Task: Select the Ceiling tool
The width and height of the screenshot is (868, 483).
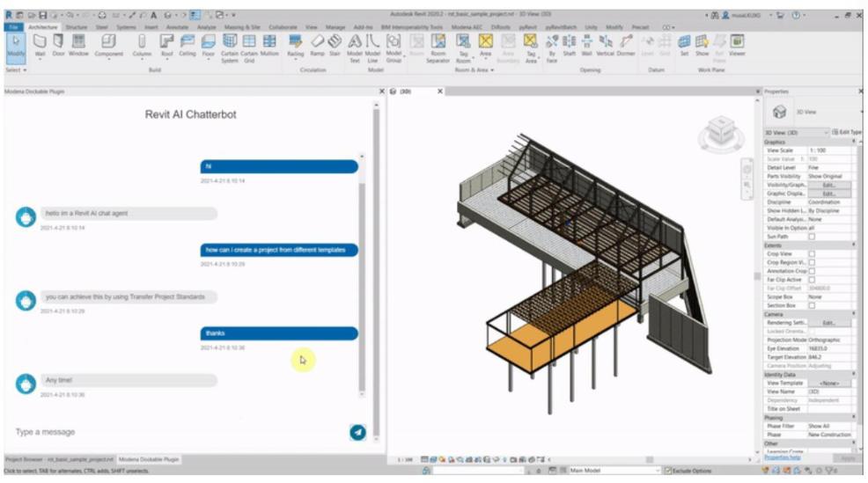Action: click(x=188, y=46)
